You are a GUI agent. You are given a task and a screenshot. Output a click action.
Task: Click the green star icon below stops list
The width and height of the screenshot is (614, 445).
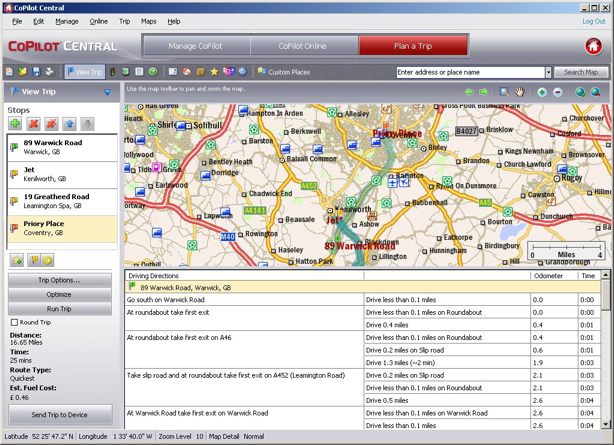(x=17, y=260)
